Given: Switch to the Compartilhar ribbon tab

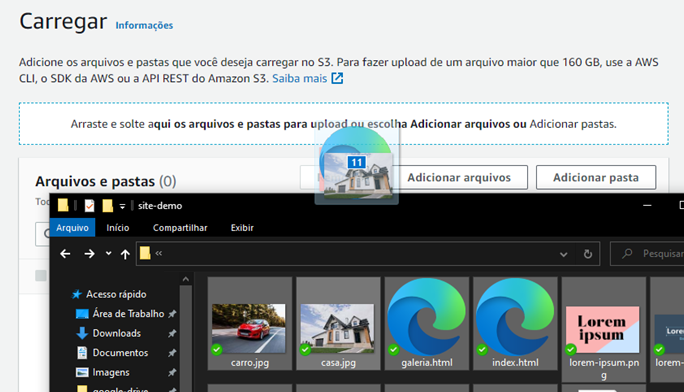Looking at the screenshot, I should pos(180,228).
